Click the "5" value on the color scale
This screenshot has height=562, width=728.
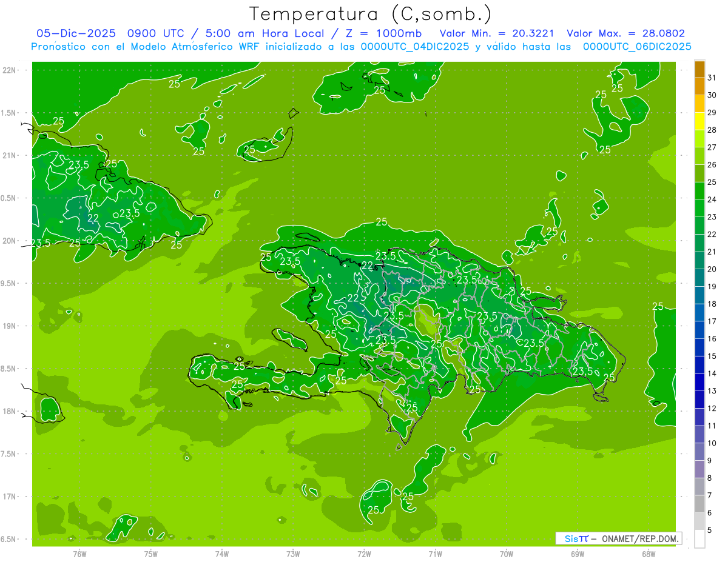click(x=709, y=530)
